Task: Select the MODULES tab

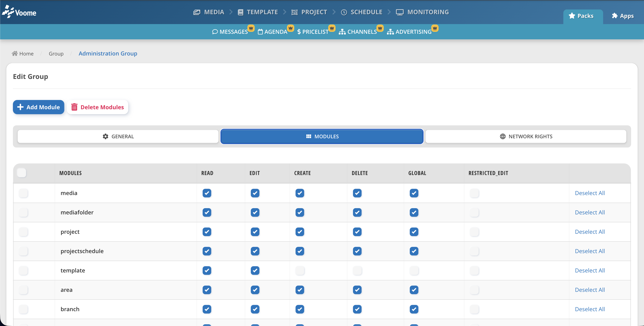Action: [x=322, y=136]
